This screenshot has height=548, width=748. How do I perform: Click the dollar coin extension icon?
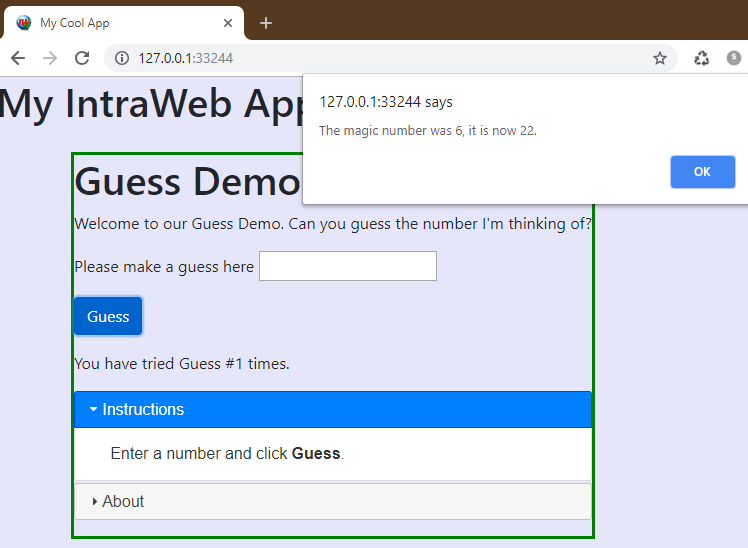click(734, 58)
